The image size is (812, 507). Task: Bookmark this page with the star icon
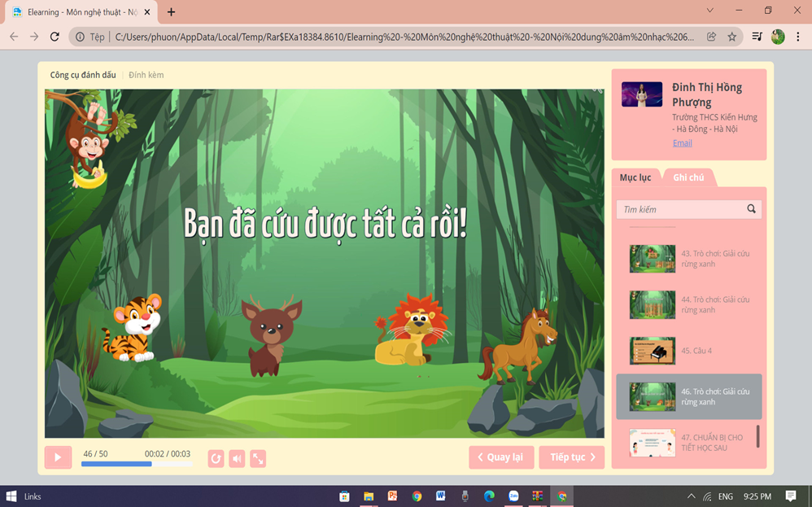coord(731,37)
